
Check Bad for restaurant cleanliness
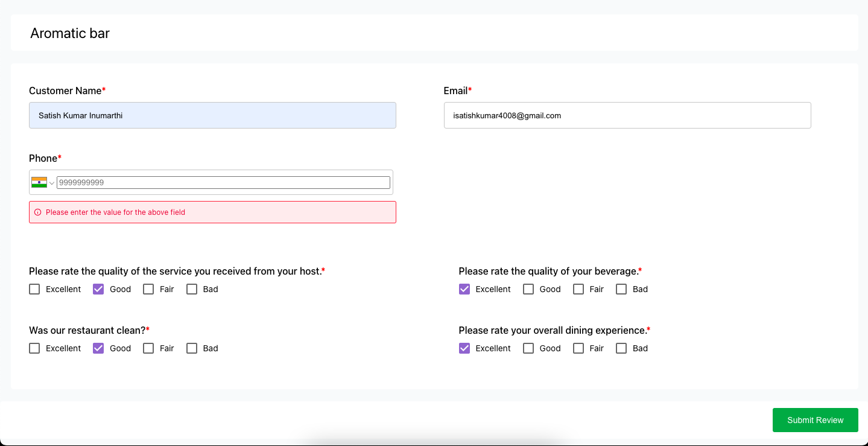point(192,348)
